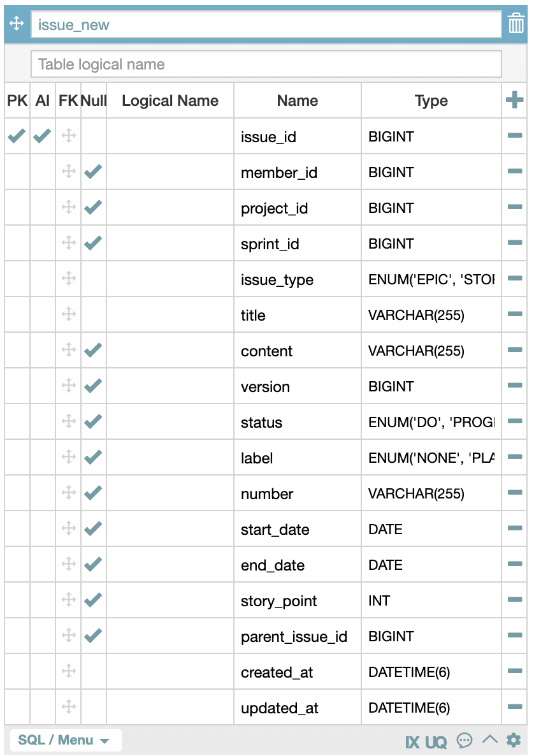This screenshot has height=756, width=534.
Task: Open the table comment bubble icon
Action: pos(464,740)
